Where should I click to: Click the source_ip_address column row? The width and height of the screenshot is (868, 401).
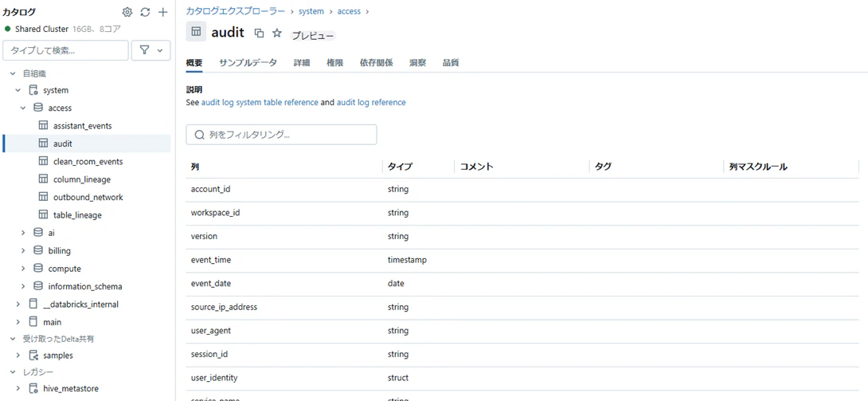tap(522, 307)
